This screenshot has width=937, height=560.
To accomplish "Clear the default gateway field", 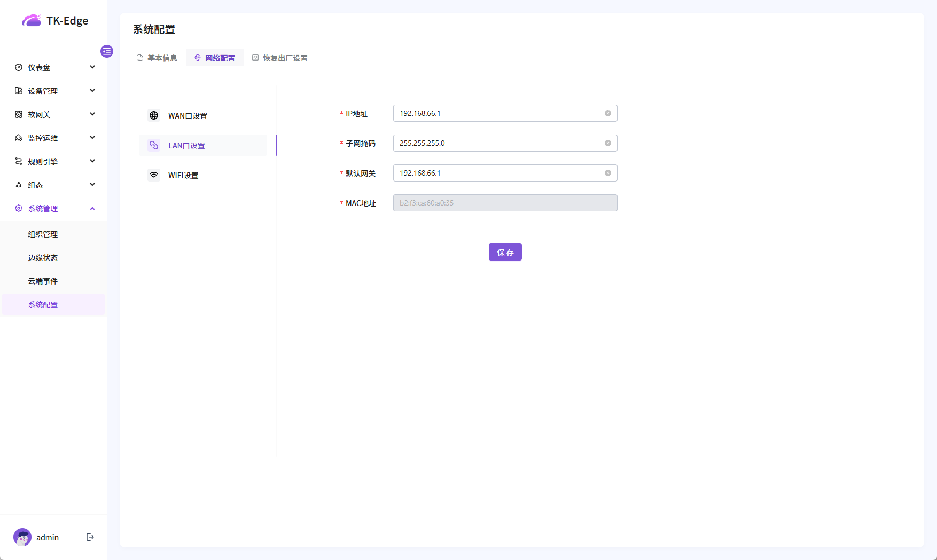I will click(607, 173).
